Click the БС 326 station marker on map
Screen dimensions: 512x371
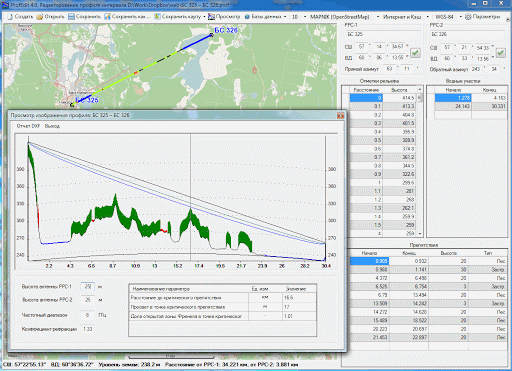pyautogui.click(x=212, y=34)
